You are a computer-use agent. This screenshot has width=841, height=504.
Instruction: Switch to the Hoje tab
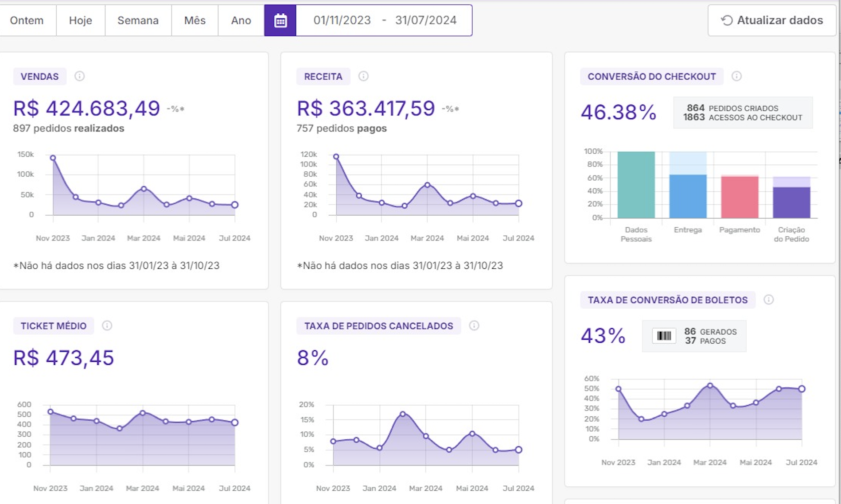tap(80, 20)
